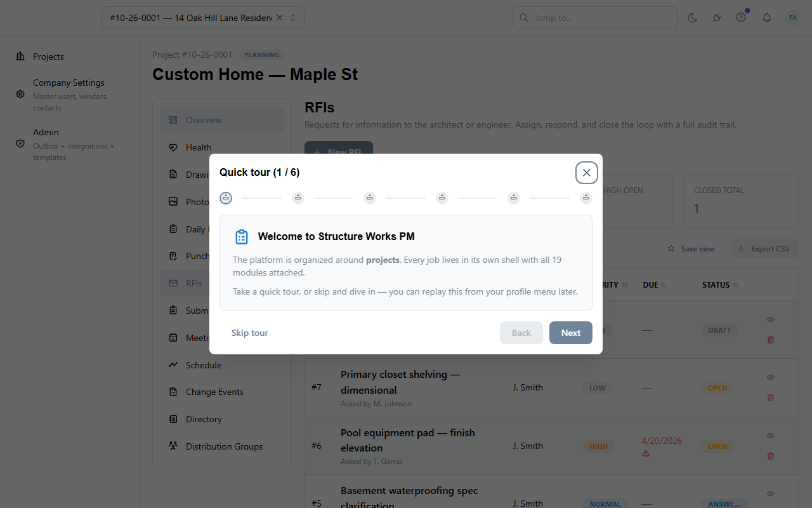The width and height of the screenshot is (812, 508).
Task: Toggle dark mode moon icon
Action: click(693, 18)
